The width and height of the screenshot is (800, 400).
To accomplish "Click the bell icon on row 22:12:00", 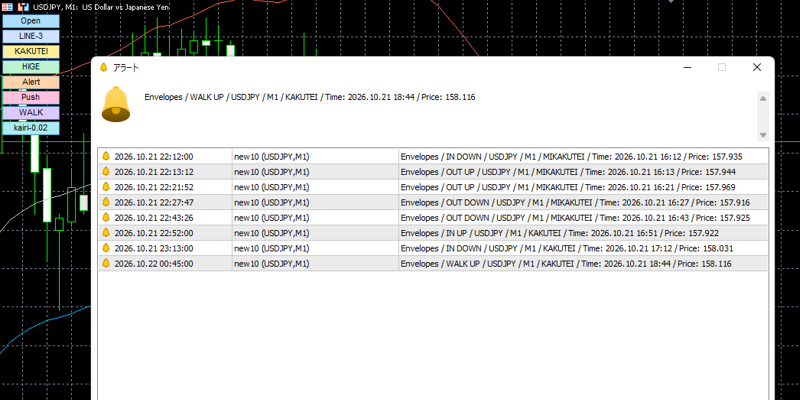I will (106, 156).
